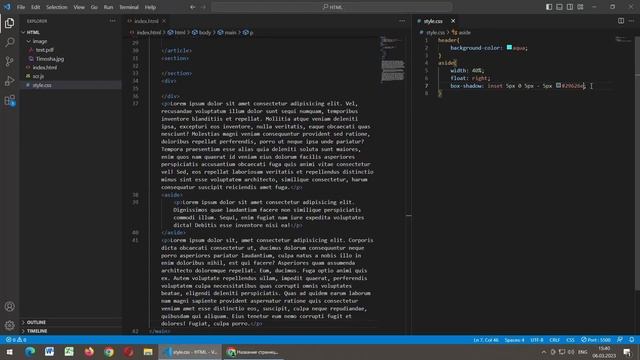Open the Manage gear icon
Screen dimensions: 640x360
[x=9, y=325]
